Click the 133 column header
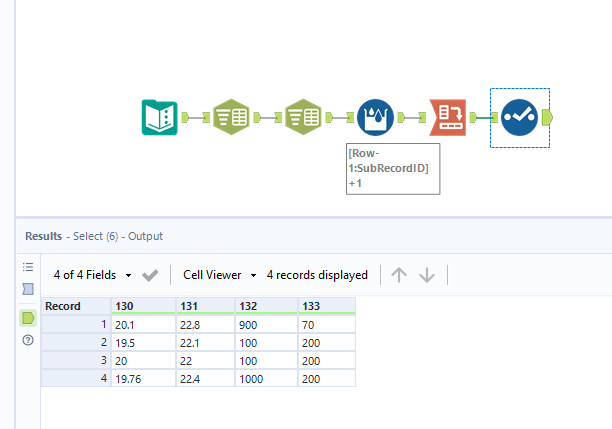The height and width of the screenshot is (429, 612). tap(326, 306)
